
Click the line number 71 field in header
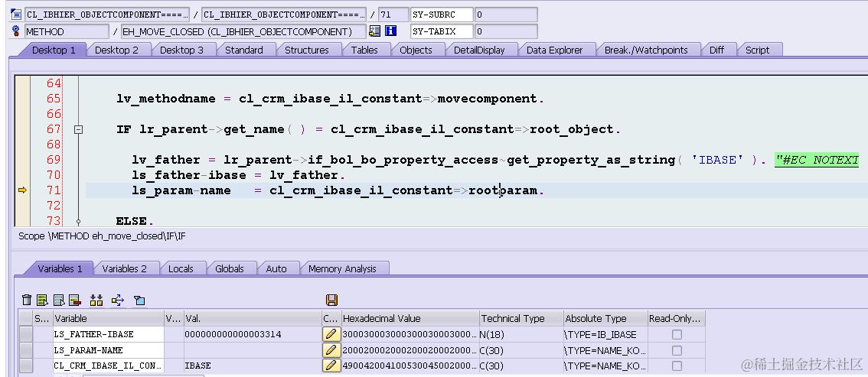pos(393,15)
